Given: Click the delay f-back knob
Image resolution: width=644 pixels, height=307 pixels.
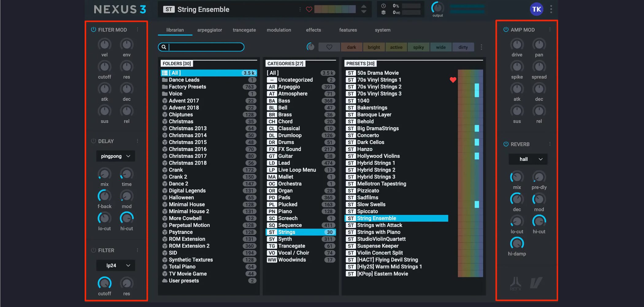Looking at the screenshot, I should point(105,196).
